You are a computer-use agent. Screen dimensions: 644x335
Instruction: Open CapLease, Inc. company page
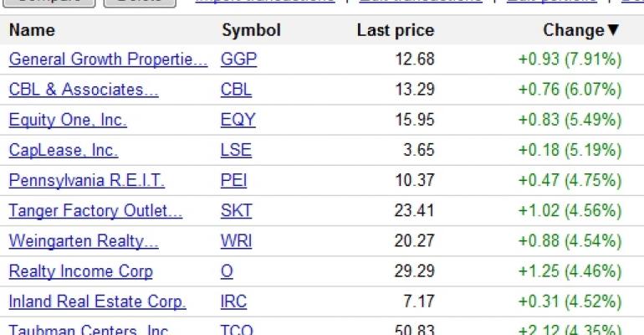pos(64,151)
